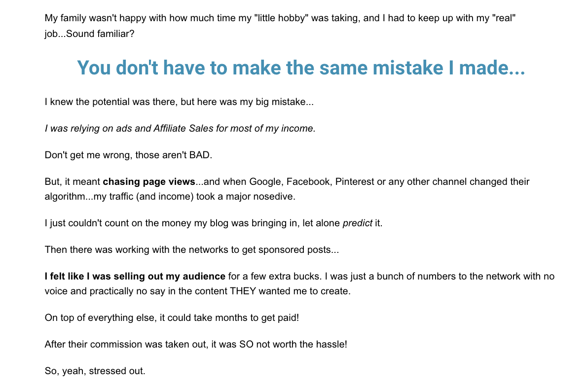Click the heading "You don't have to make the same mistake"
The height and width of the screenshot is (385, 588).
click(301, 68)
